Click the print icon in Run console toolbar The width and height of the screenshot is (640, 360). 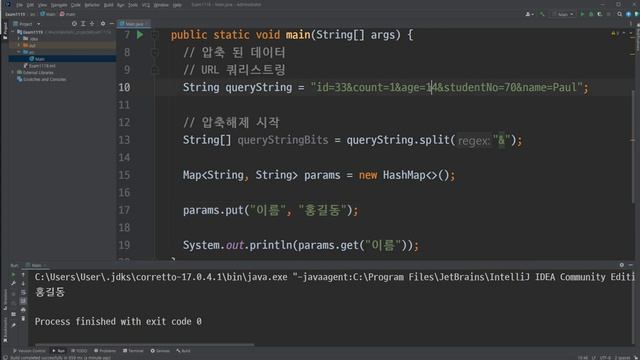(x=23, y=310)
